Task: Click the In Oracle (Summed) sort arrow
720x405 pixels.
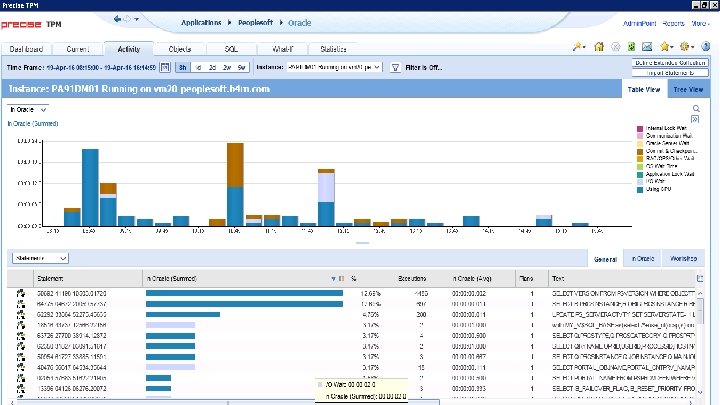Action: click(333, 279)
